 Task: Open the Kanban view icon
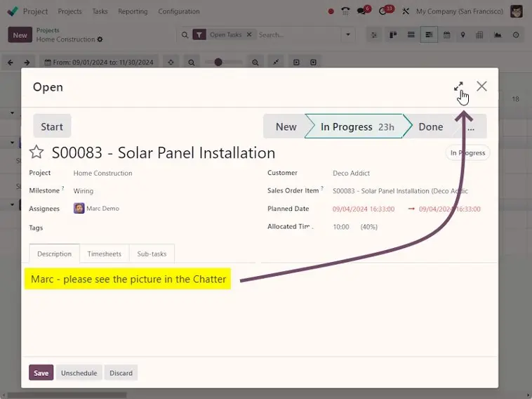[x=393, y=35]
